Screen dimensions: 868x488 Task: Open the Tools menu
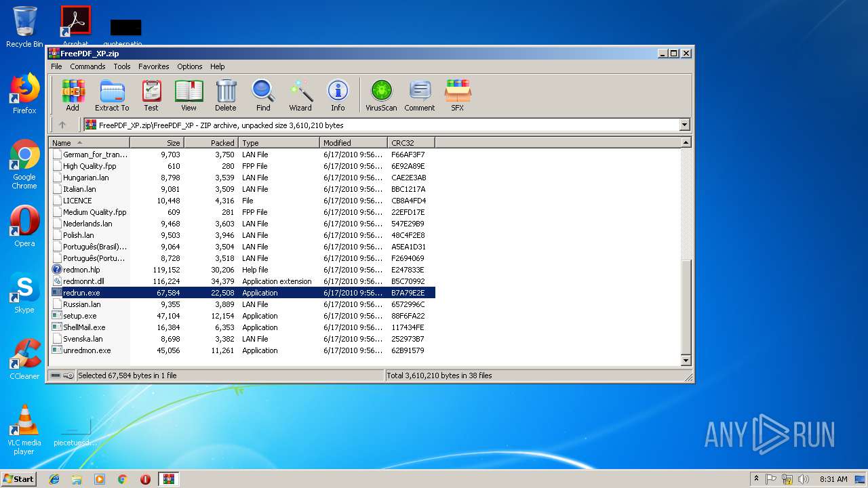pyautogui.click(x=122, y=66)
